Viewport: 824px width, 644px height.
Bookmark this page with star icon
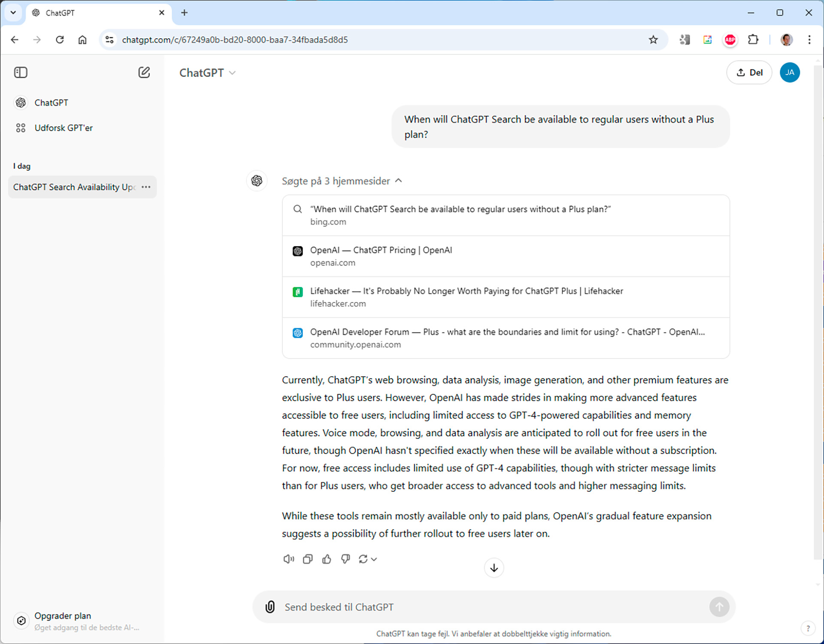pyautogui.click(x=653, y=39)
